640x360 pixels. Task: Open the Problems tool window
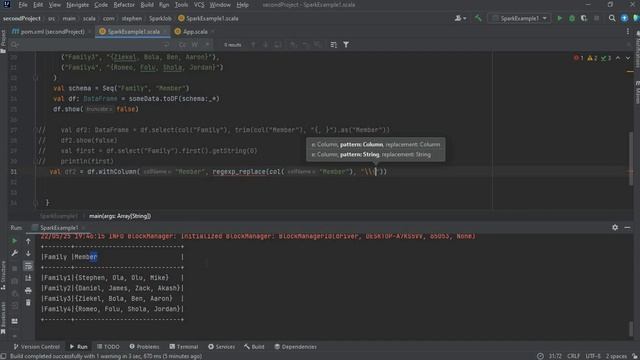point(144,347)
